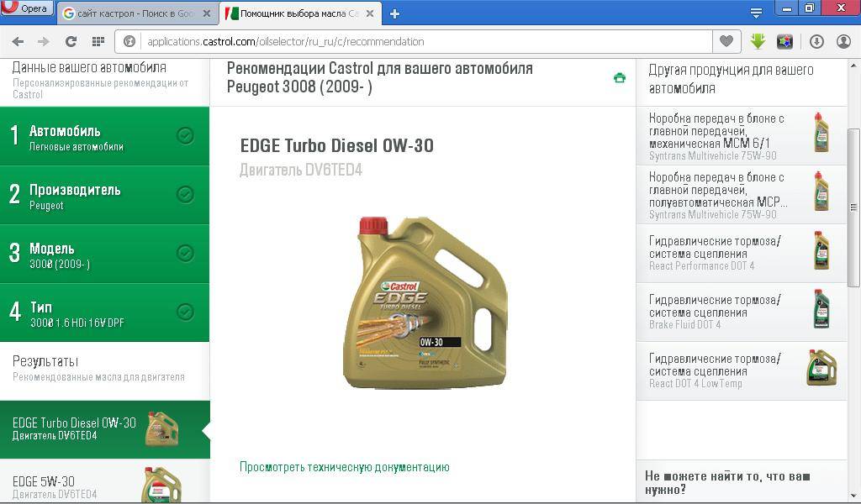The height and width of the screenshot is (504, 861).
Task: Open a new tab with the plus button
Action: coord(394,13)
